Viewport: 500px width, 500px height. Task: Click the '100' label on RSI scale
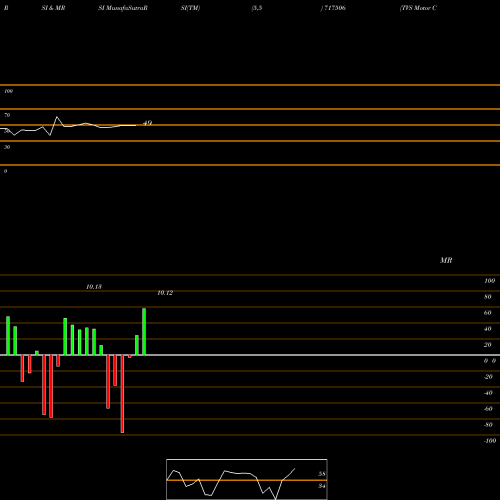pos(8,91)
